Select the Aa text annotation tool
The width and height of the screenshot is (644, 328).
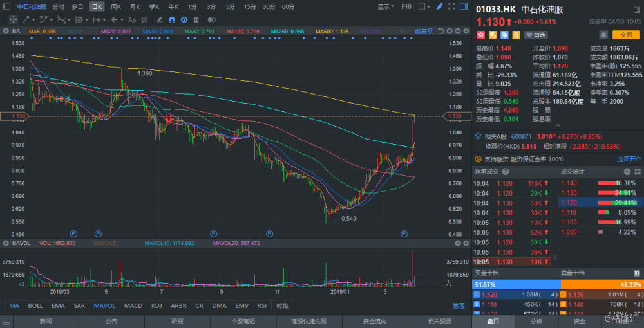[x=132, y=19]
